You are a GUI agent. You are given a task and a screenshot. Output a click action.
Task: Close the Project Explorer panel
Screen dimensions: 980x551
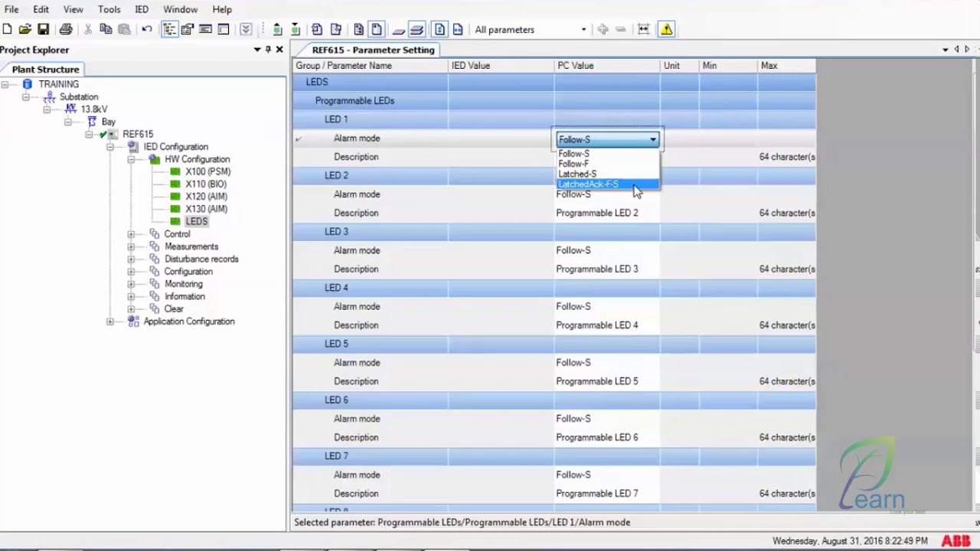point(279,49)
